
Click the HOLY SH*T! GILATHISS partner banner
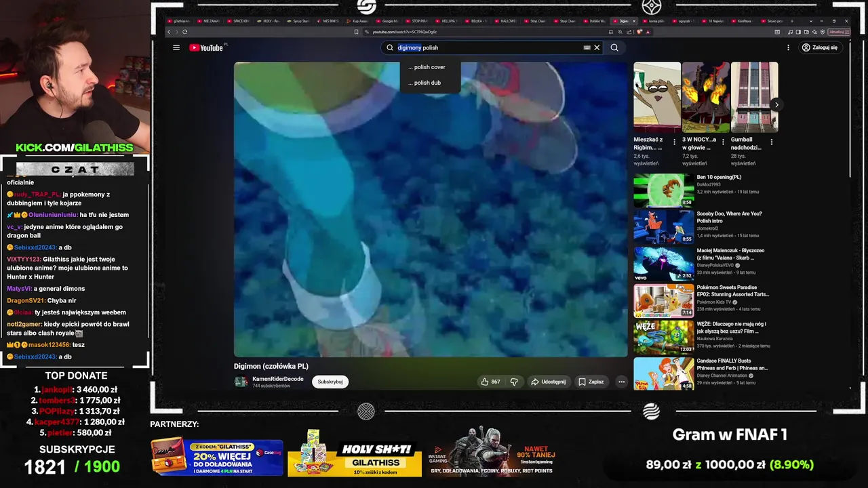pos(355,453)
